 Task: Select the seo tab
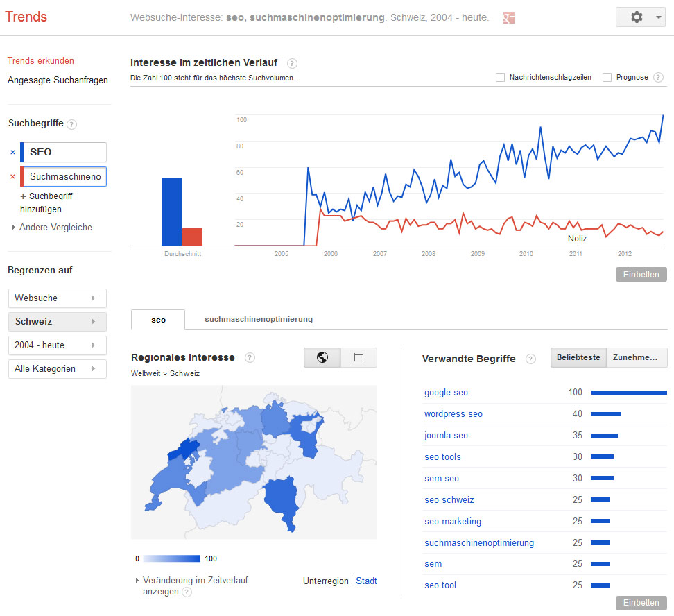pyautogui.click(x=158, y=320)
